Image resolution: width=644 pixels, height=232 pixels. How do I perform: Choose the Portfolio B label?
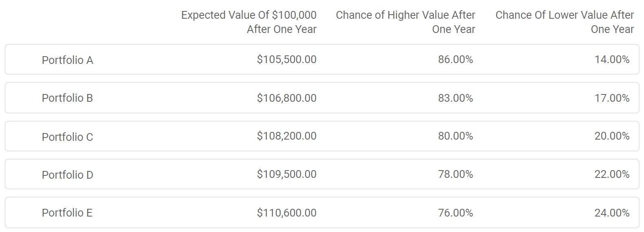click(x=67, y=98)
